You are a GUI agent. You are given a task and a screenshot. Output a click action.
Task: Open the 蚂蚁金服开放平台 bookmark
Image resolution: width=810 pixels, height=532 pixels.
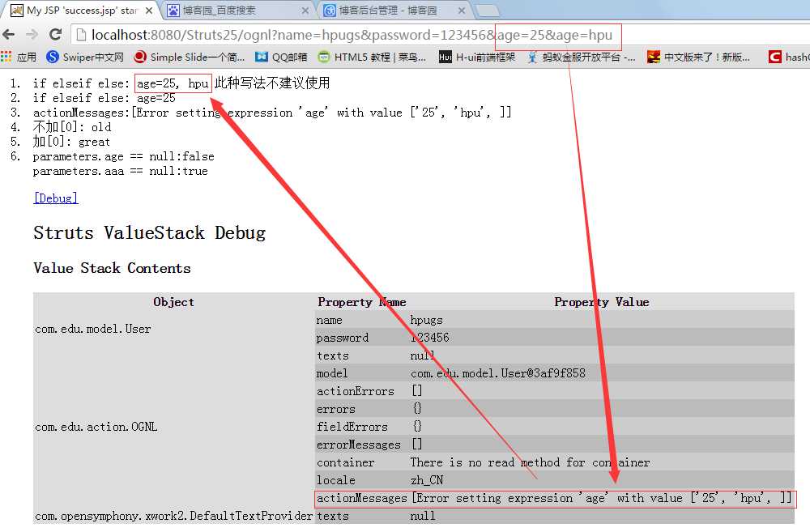pyautogui.click(x=581, y=57)
